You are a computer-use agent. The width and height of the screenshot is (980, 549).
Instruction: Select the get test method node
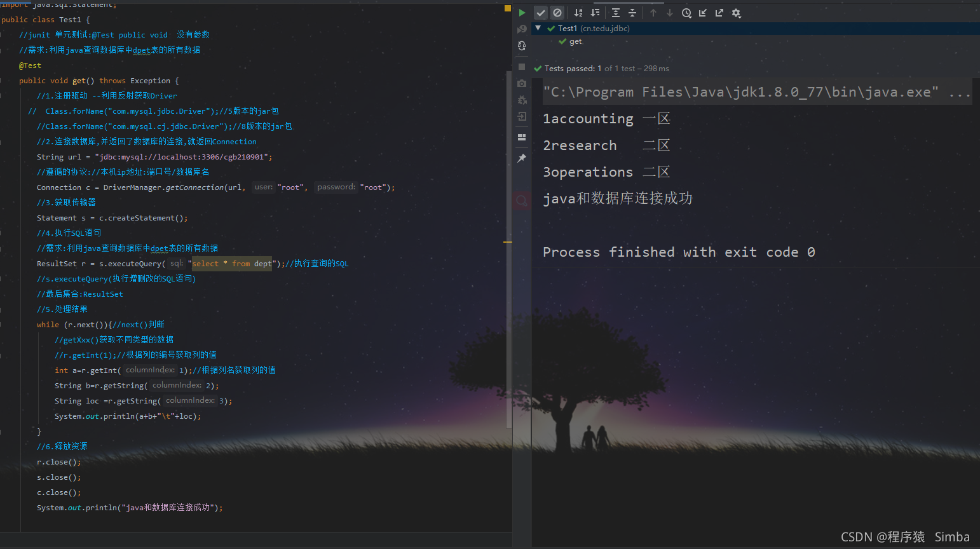(x=574, y=41)
